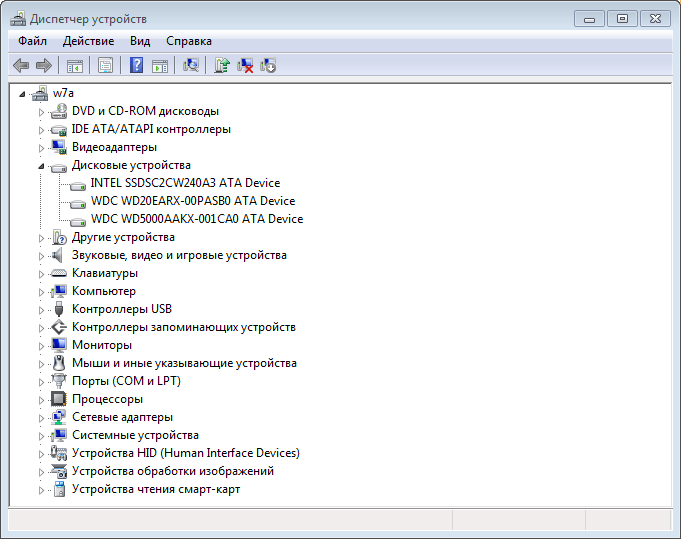Expand IDE ATA/ATAPI контроллеры node
This screenshot has width=681, height=539.
[x=41, y=130]
